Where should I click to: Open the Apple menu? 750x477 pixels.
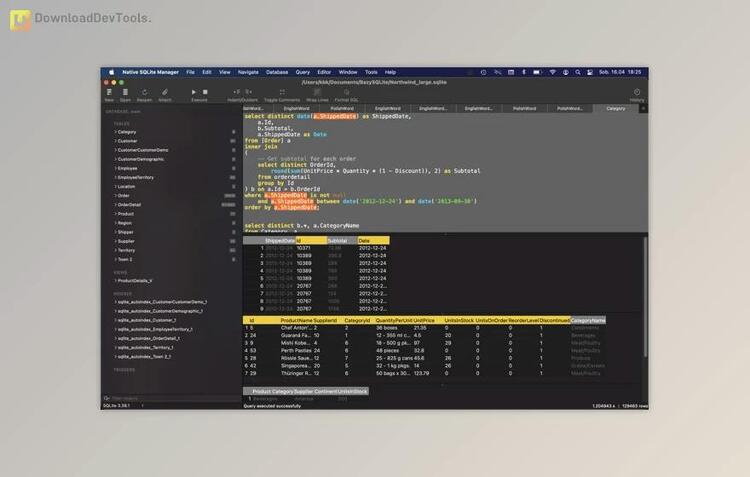[111, 72]
